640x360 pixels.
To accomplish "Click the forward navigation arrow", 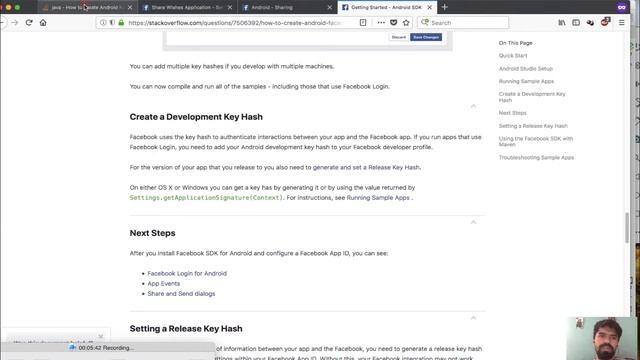I will 15,22.
